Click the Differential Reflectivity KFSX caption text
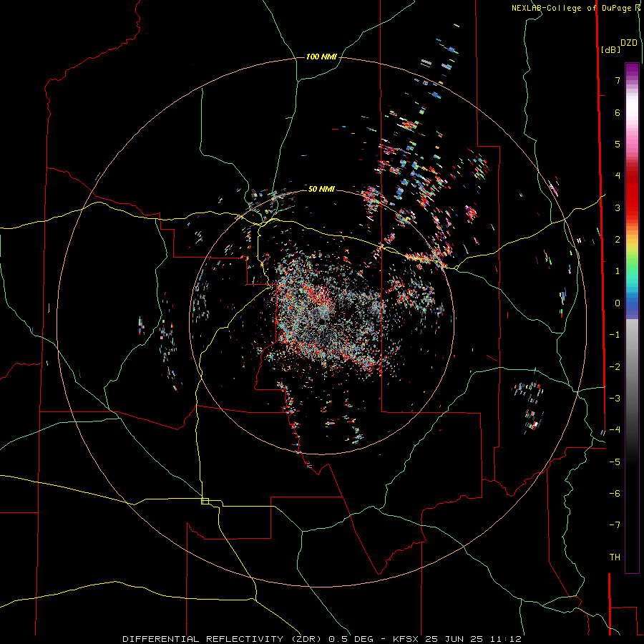644x644 pixels. pos(322,639)
